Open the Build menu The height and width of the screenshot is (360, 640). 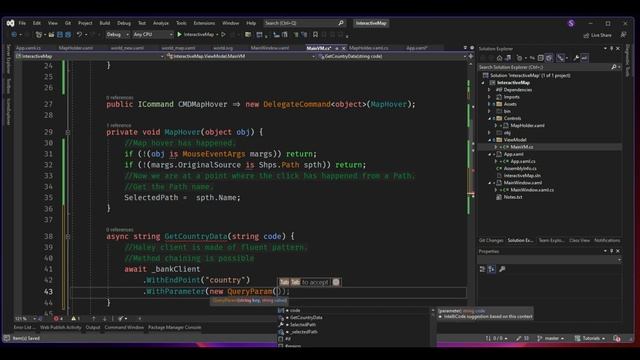pyautogui.click(x=105, y=23)
